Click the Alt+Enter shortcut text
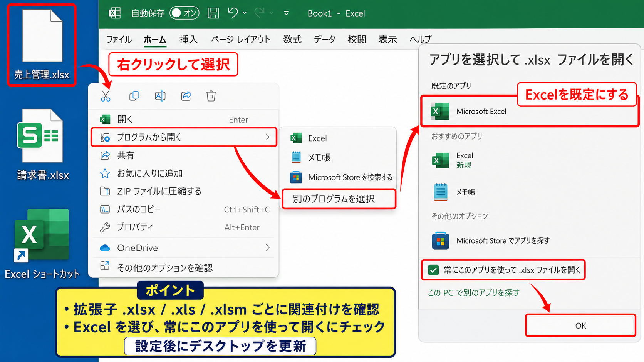This screenshot has width=644, height=362. click(x=242, y=227)
